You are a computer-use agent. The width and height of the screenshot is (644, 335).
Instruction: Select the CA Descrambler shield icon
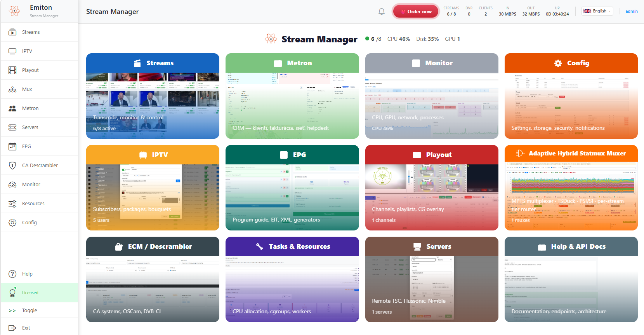(12, 166)
